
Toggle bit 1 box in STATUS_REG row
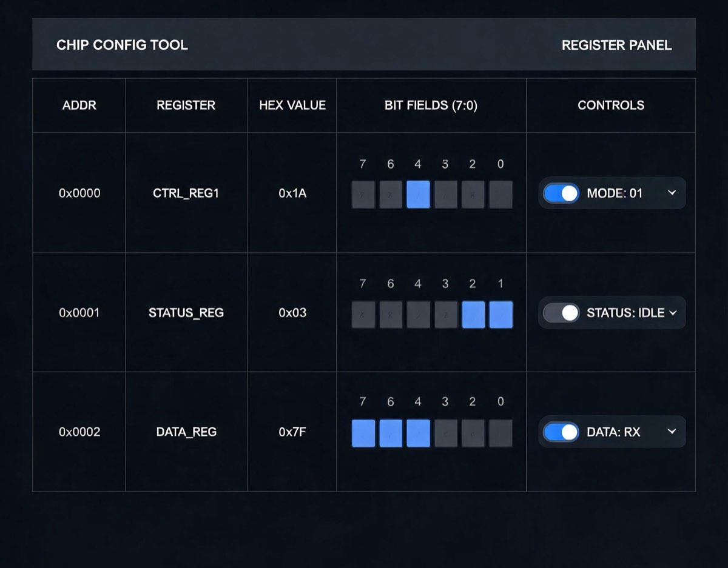pyautogui.click(x=500, y=315)
